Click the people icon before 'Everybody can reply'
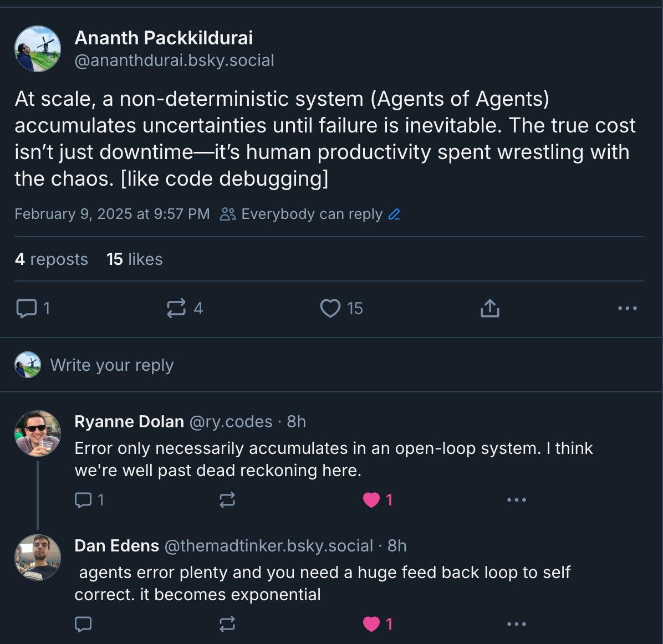 pos(228,214)
